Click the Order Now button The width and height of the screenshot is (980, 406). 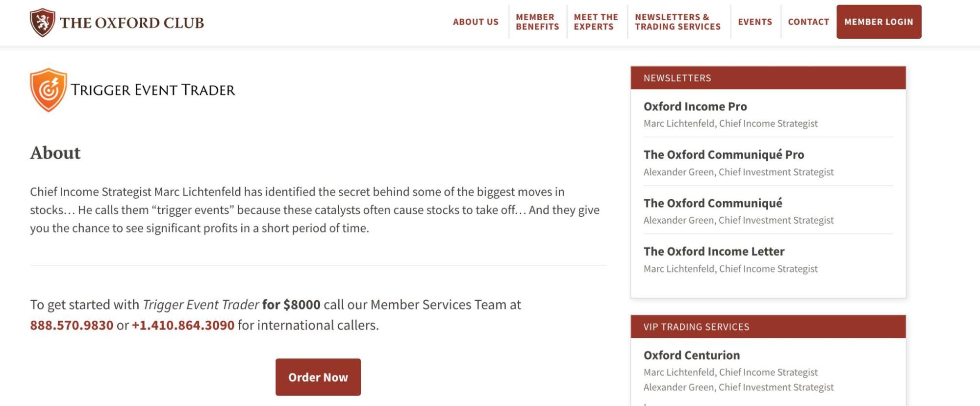318,377
